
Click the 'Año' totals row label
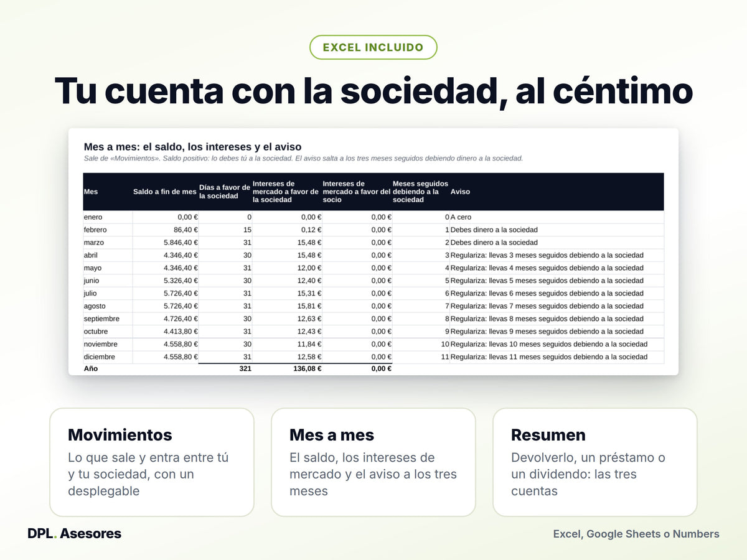(91, 368)
